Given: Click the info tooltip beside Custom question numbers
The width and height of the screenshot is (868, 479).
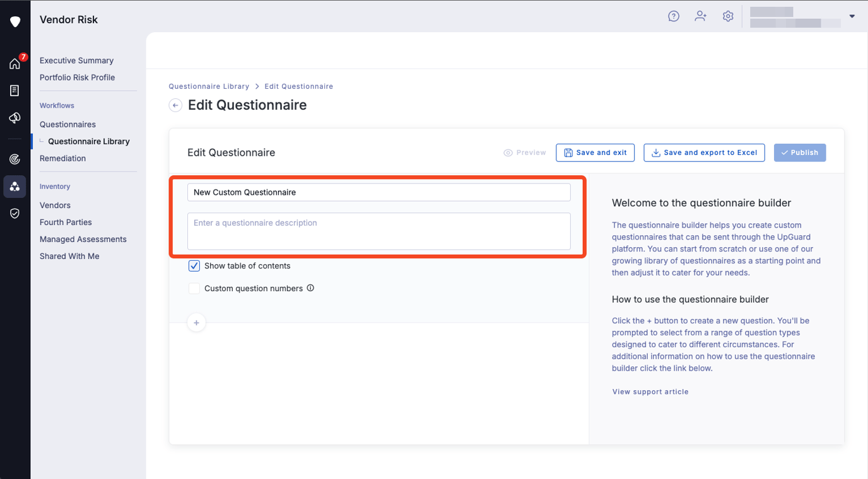Looking at the screenshot, I should [x=310, y=288].
